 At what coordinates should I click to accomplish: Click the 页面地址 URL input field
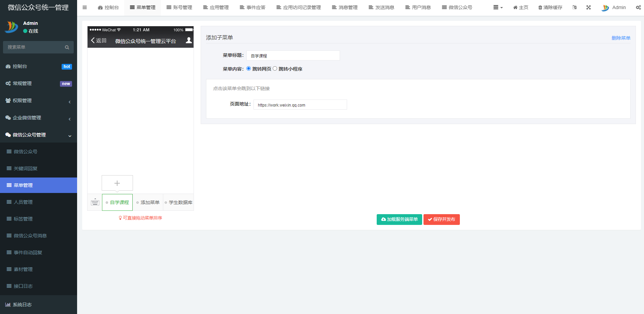(x=300, y=105)
